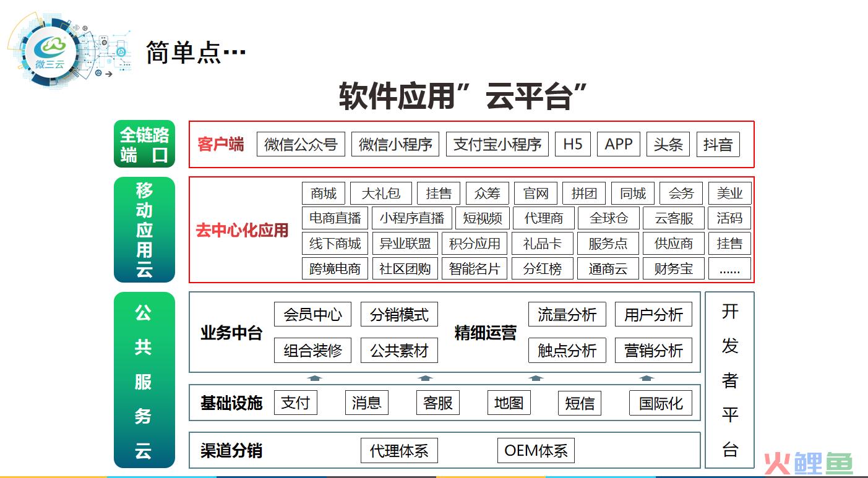
Task: Click 挂售 box next to 大礼包
Action: tap(439, 194)
